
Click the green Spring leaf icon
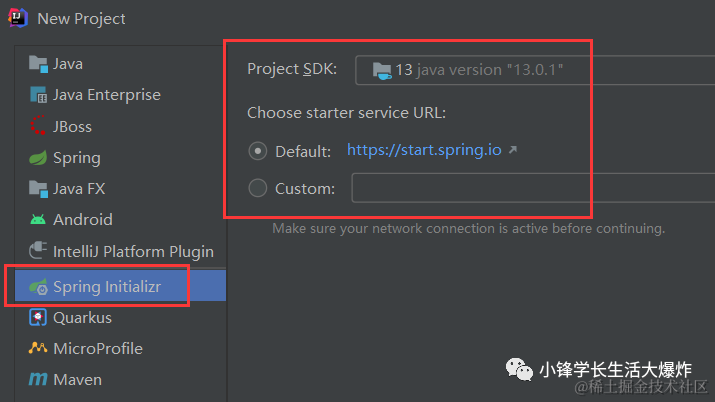(x=38, y=158)
